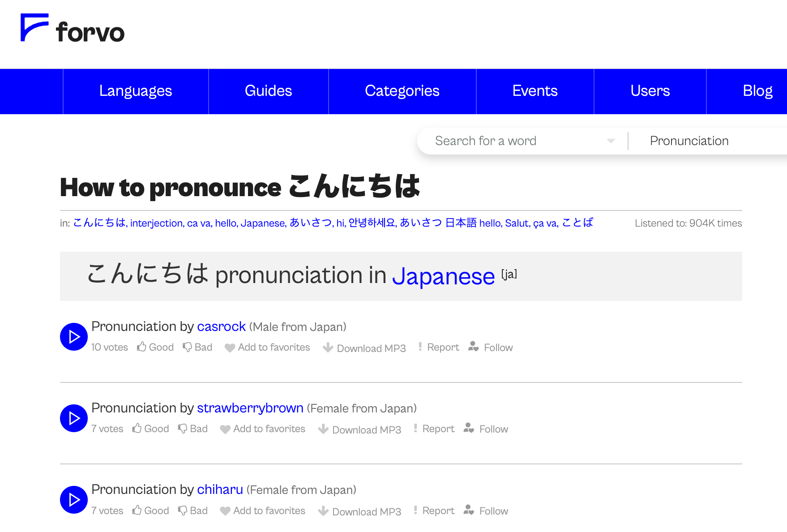Click Follow user icon for casrock
The image size is (787, 532).
[x=474, y=347]
